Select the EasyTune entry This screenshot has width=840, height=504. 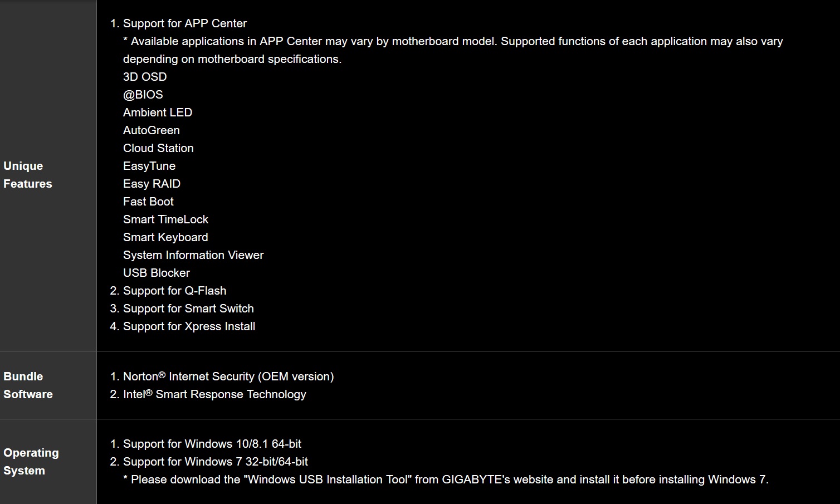coord(149,166)
